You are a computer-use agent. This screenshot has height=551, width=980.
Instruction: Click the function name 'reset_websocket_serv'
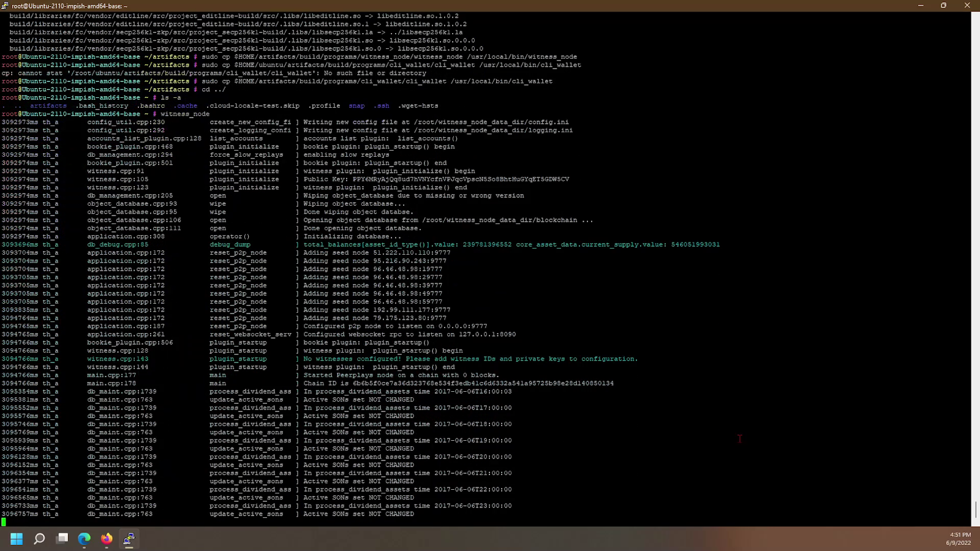click(251, 334)
